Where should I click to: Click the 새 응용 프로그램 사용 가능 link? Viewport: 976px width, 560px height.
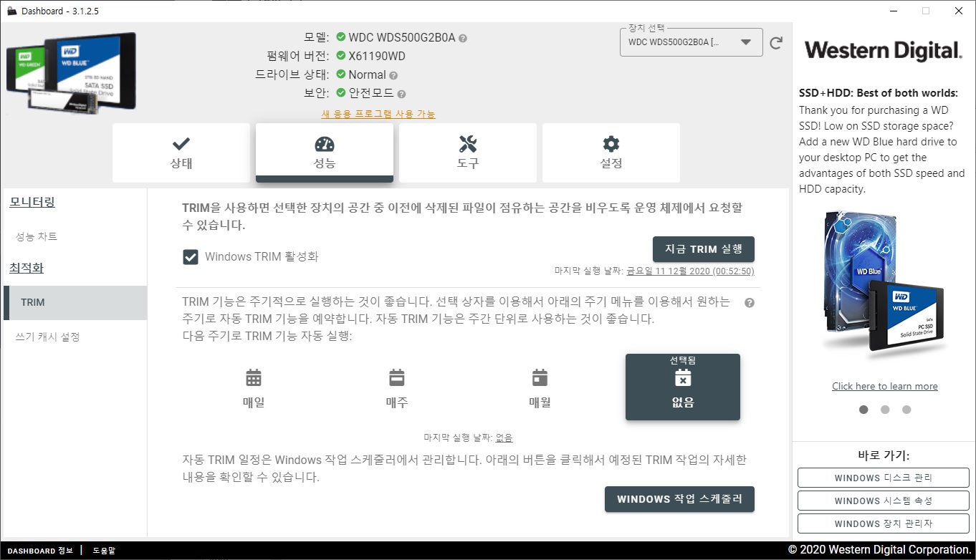378,114
